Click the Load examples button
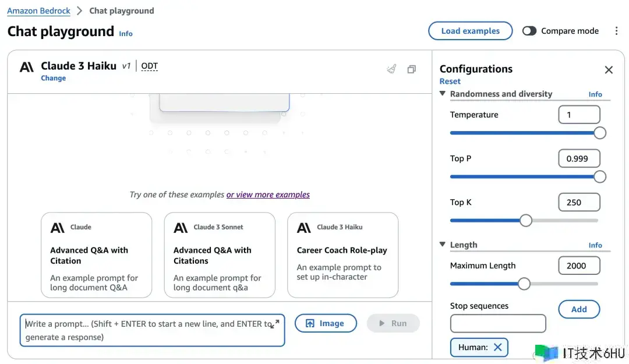 pyautogui.click(x=470, y=31)
